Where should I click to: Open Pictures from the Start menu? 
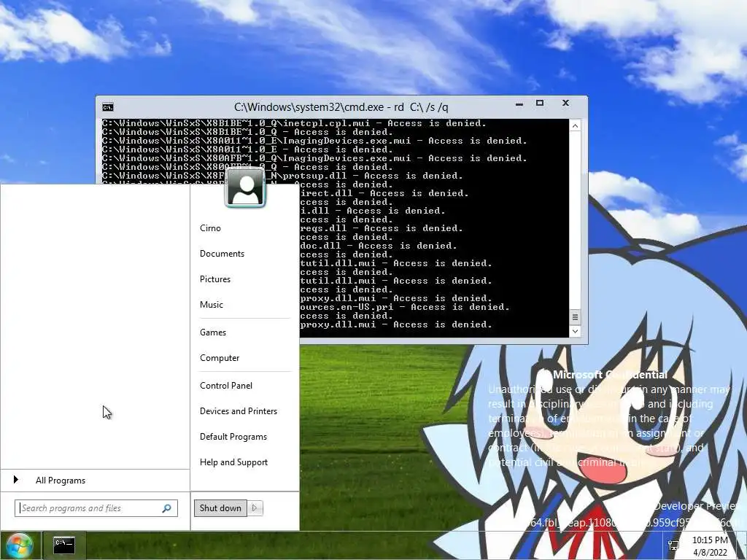coord(215,279)
